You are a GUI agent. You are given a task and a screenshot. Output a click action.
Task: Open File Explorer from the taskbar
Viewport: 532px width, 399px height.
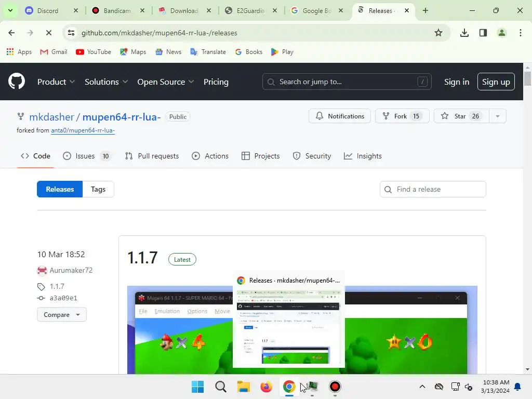tap(243, 387)
